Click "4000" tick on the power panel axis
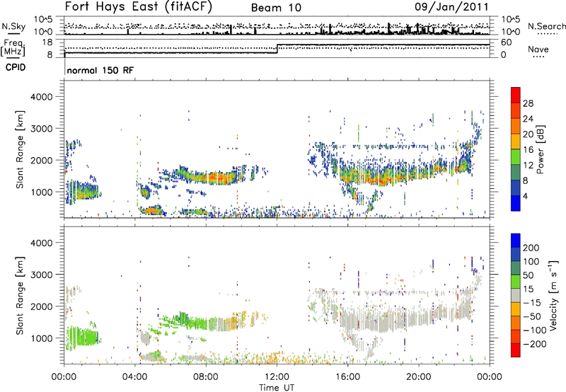This screenshot has width=566, height=392. [x=41, y=97]
